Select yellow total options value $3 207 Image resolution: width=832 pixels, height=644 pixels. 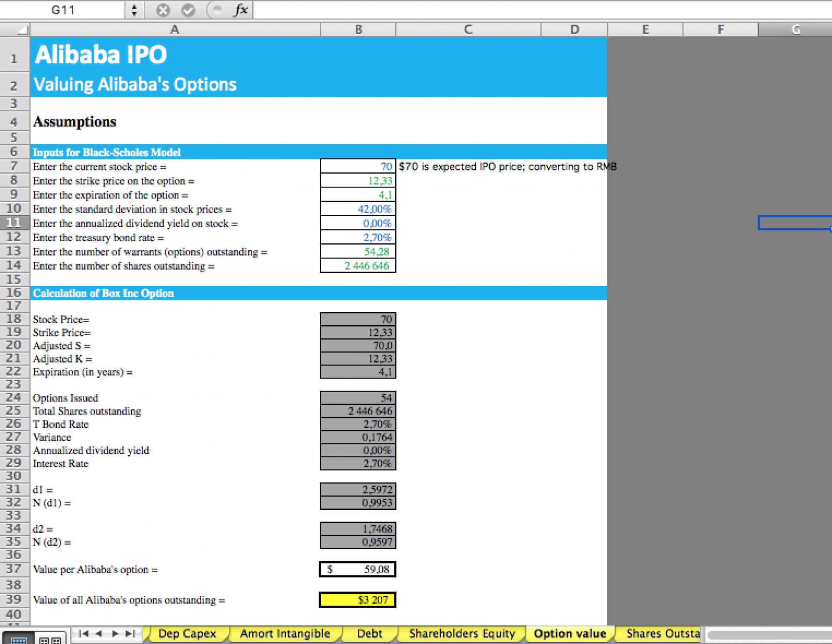tap(358, 600)
